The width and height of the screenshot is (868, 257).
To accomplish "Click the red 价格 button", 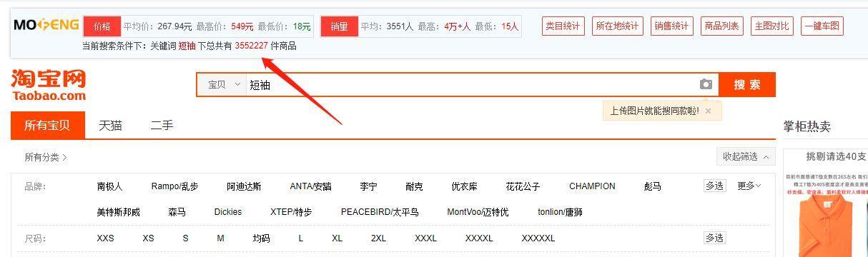I will pos(102,26).
